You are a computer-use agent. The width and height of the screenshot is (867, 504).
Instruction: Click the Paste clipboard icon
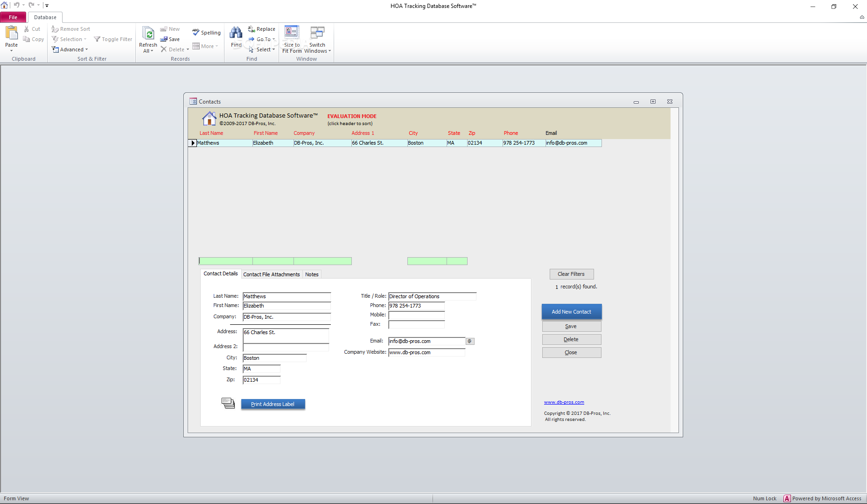coord(11,33)
